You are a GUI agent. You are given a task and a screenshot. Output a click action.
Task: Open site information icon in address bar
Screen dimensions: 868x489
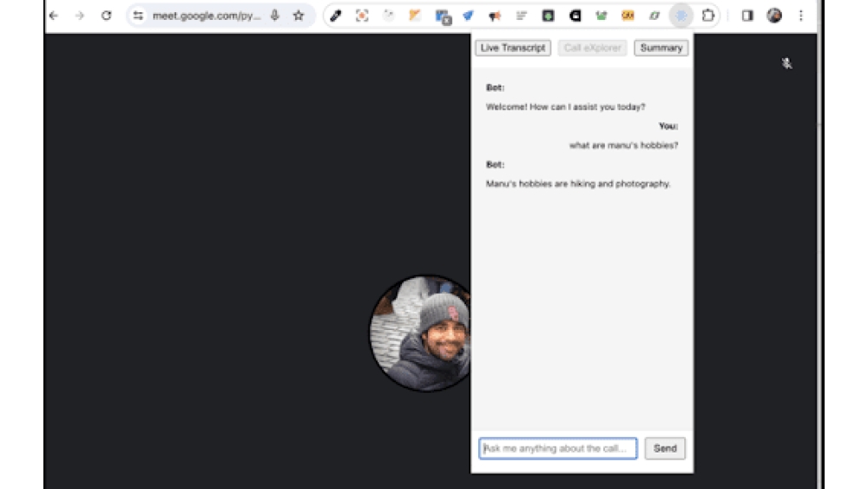click(x=138, y=16)
